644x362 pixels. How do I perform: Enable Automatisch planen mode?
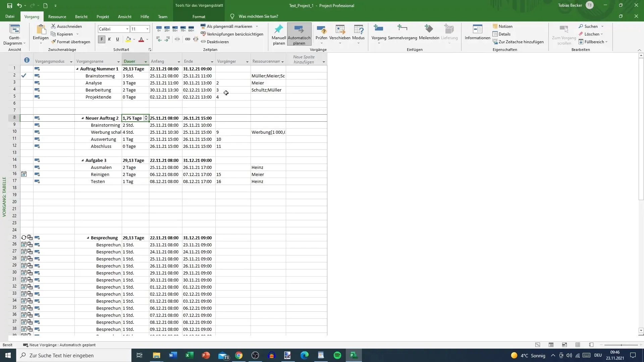pos(299,35)
